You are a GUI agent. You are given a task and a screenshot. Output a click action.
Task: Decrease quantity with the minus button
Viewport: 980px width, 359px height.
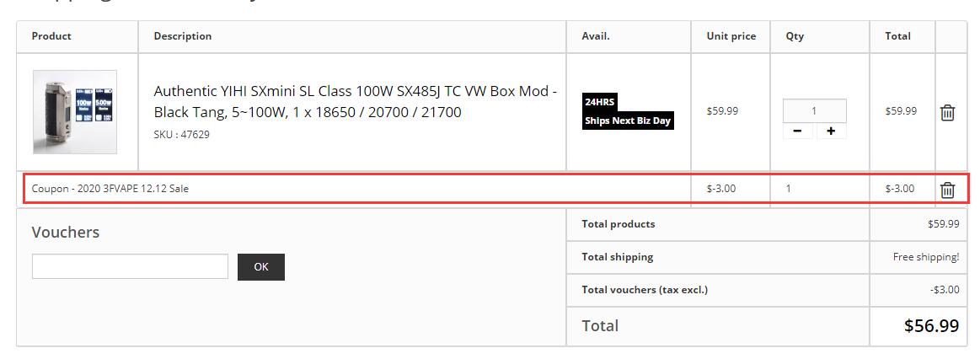coord(797,131)
